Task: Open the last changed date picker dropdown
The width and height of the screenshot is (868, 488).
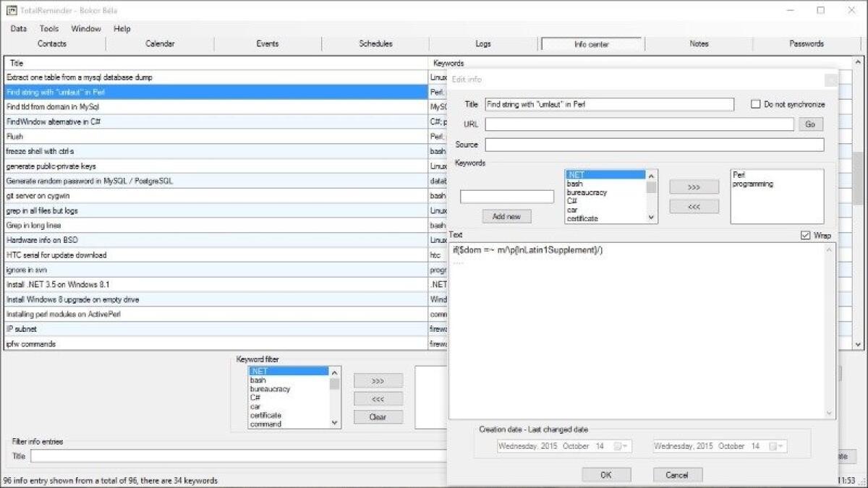Action: (x=780, y=446)
